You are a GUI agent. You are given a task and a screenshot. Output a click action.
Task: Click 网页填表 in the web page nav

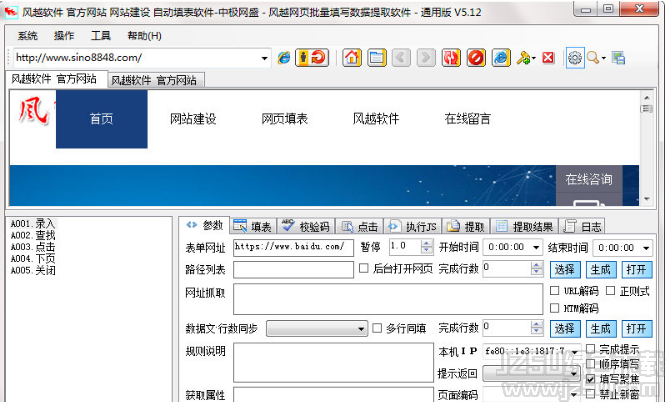click(285, 119)
